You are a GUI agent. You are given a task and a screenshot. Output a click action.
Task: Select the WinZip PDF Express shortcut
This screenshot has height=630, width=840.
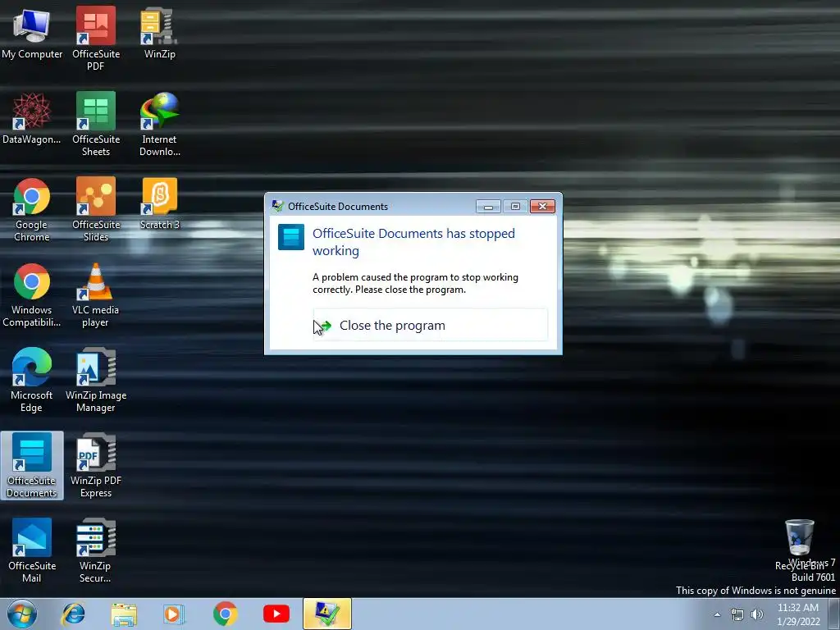pyautogui.click(x=96, y=465)
